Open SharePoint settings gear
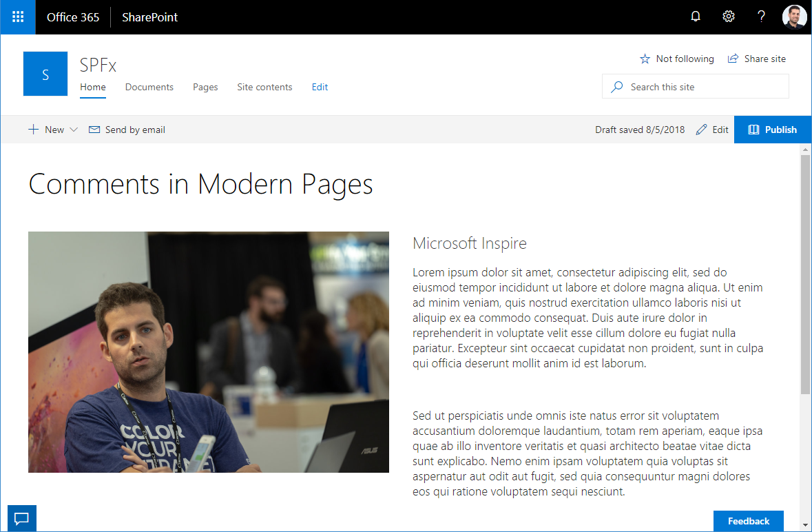The image size is (812, 532). point(728,16)
